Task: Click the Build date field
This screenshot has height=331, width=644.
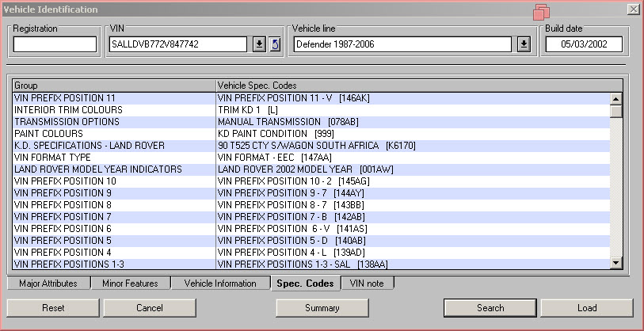Action: (x=584, y=44)
